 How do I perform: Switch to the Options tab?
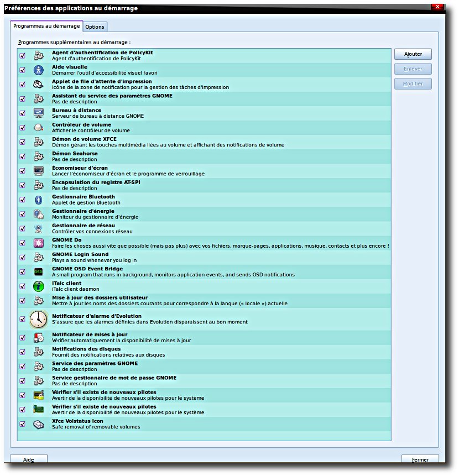(95, 27)
